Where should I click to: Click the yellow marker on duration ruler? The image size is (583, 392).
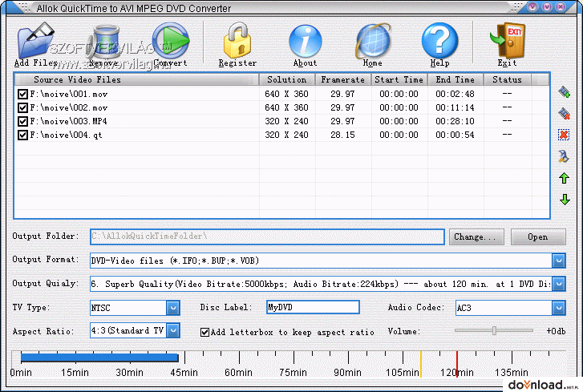pos(421,364)
